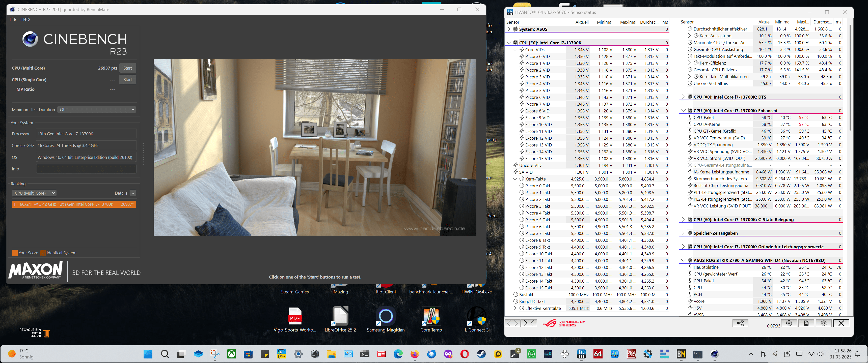Select the Vcore sensor row

click(x=761, y=301)
